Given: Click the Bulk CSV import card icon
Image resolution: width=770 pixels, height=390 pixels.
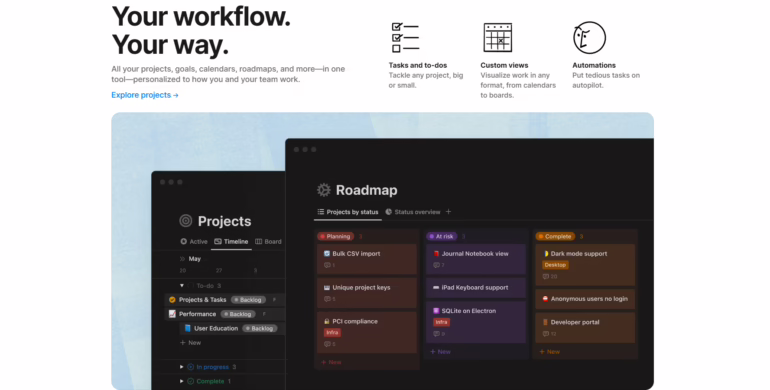Looking at the screenshot, I should (327, 254).
